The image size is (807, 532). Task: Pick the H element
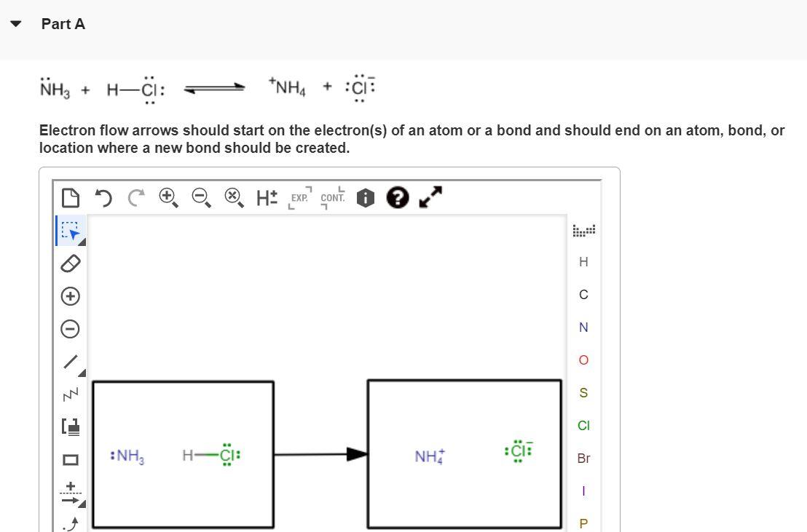pos(583,262)
